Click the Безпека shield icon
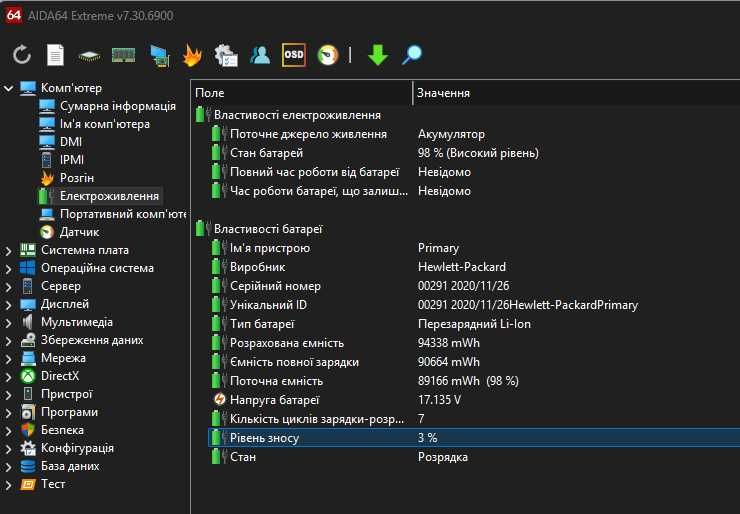 tap(28, 430)
